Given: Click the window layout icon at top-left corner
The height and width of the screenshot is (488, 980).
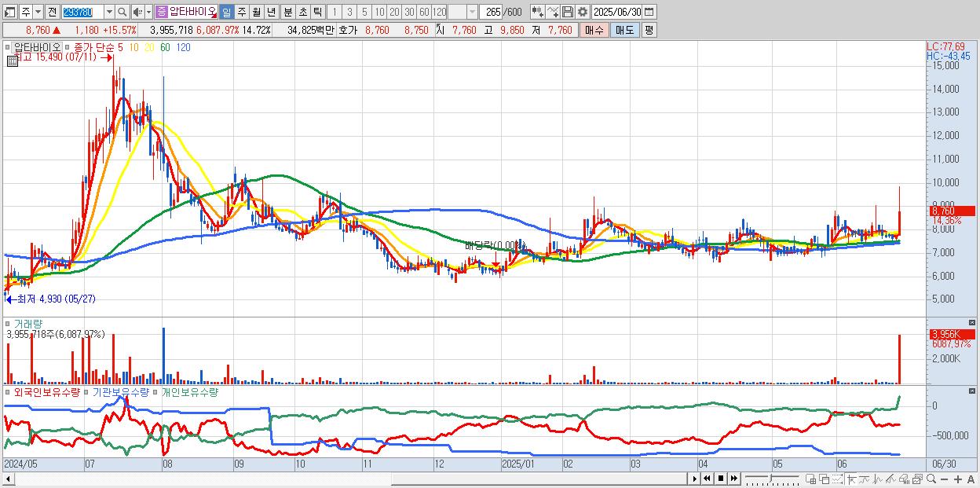Looking at the screenshot, I should (x=10, y=12).
